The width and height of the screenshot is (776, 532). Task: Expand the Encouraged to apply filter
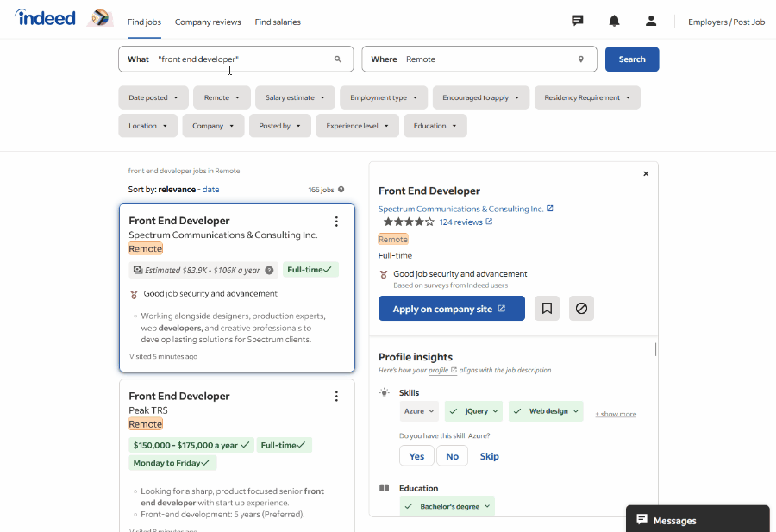[x=480, y=97]
